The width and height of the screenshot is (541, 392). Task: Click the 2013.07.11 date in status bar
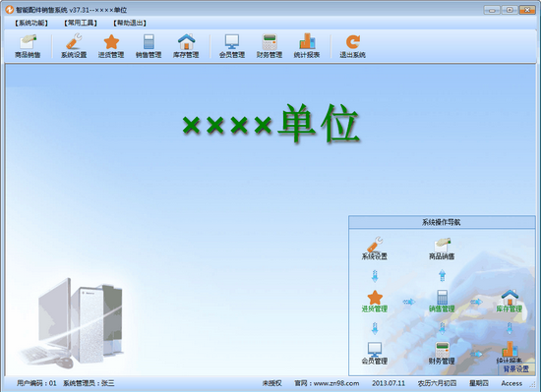[x=389, y=383]
